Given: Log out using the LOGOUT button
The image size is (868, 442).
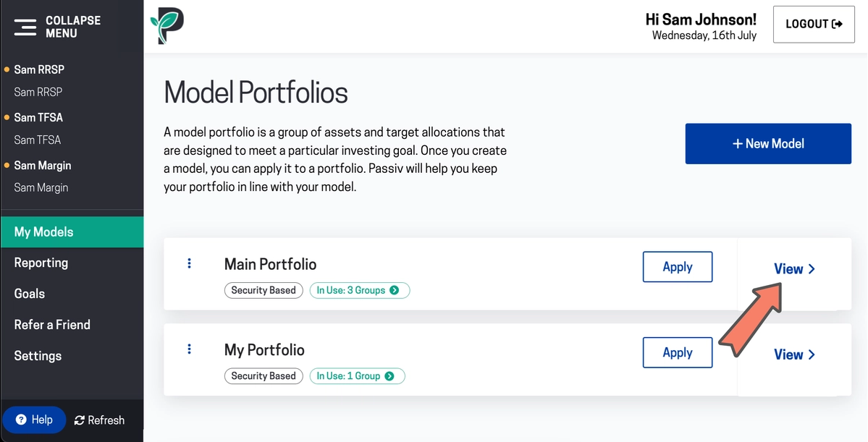Looking at the screenshot, I should [x=814, y=25].
